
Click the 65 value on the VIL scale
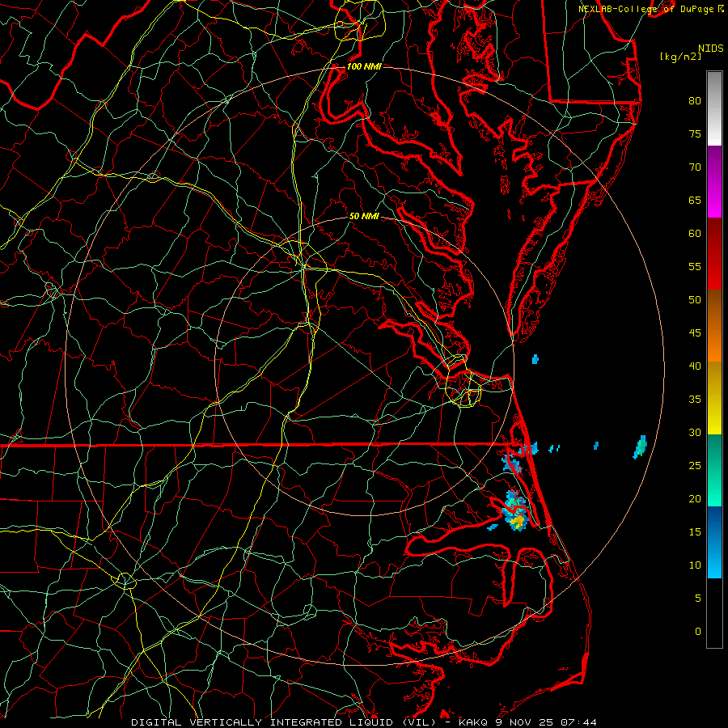click(695, 200)
